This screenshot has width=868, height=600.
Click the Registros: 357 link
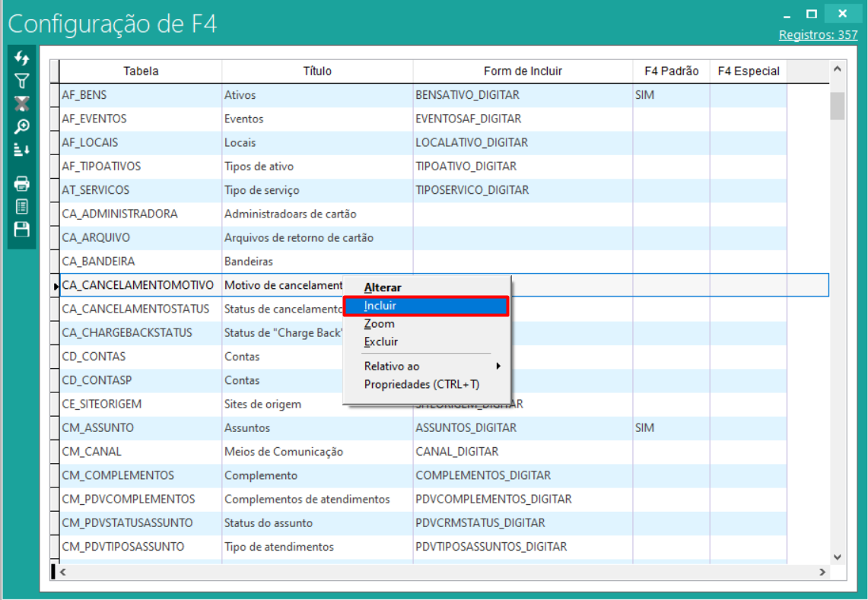pyautogui.click(x=818, y=35)
